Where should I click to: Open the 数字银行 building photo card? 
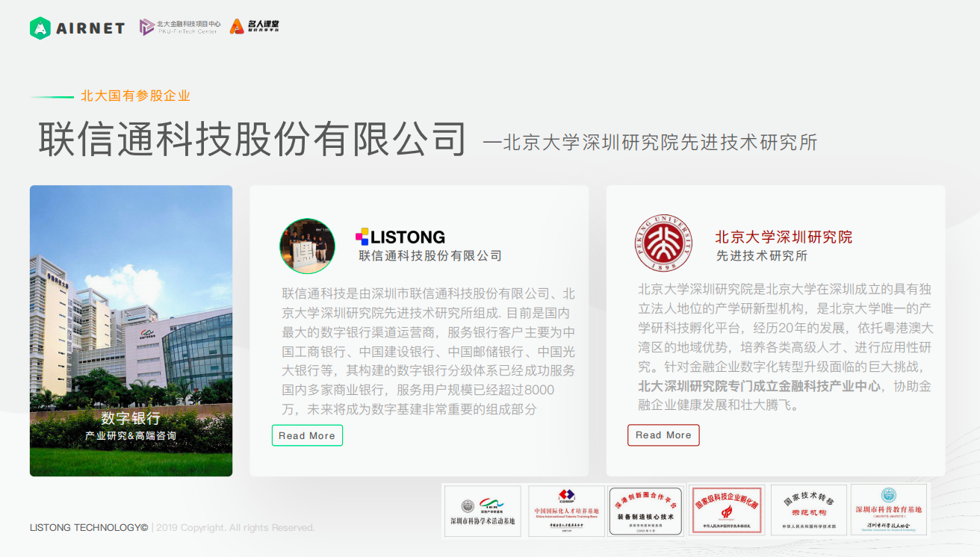point(131,331)
